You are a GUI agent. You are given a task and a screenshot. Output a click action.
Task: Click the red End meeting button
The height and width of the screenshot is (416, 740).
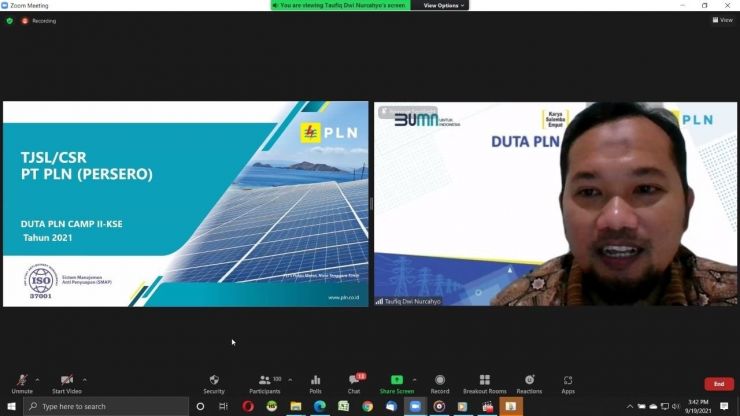click(719, 384)
